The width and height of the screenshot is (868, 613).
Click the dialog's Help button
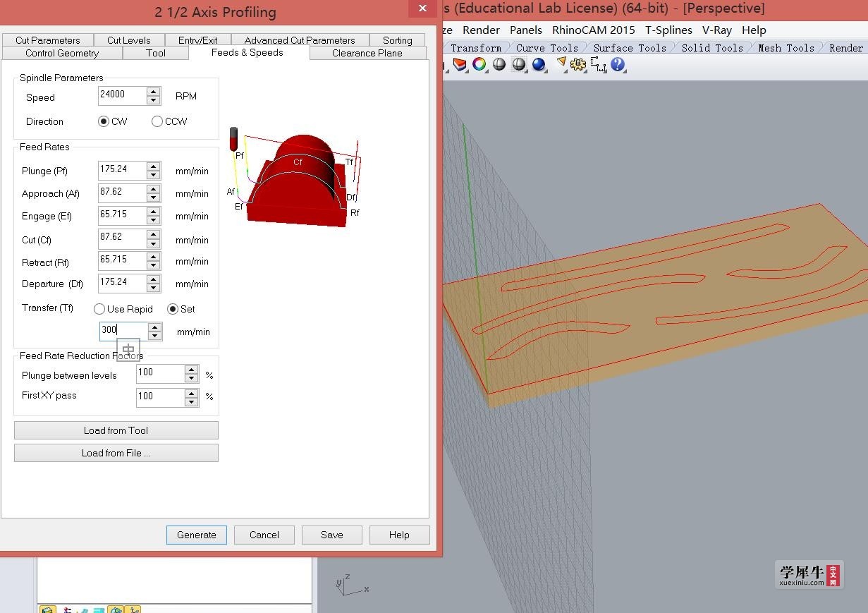coord(399,535)
